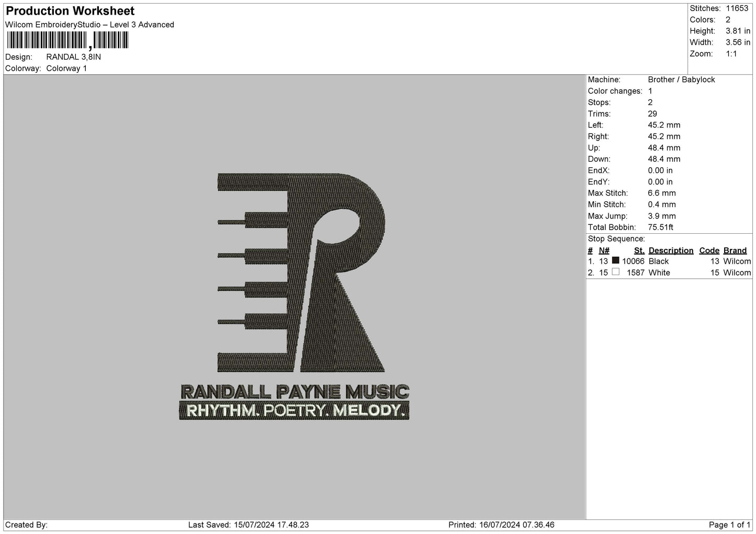
Task: Click the 'Black' thread description
Action: coord(659,262)
